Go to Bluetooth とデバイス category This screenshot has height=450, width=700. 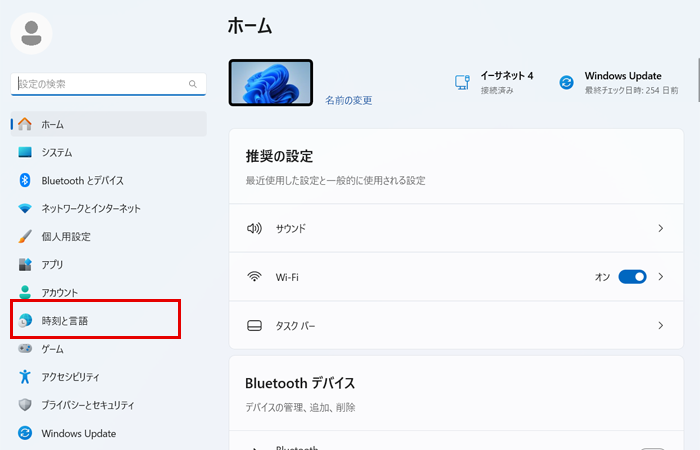pyautogui.click(x=108, y=180)
